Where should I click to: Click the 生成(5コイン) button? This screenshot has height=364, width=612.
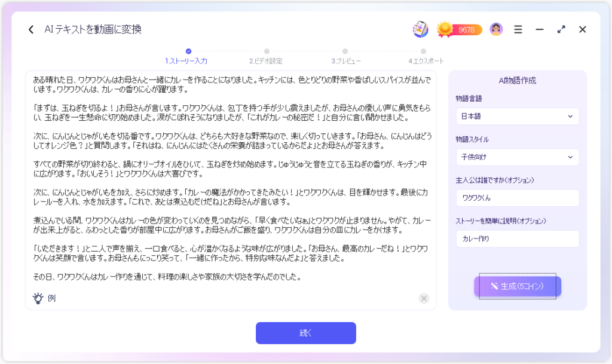518,286
